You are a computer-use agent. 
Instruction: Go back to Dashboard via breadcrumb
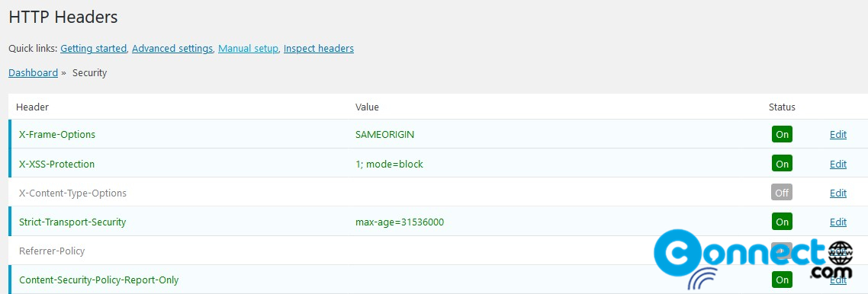tap(34, 73)
